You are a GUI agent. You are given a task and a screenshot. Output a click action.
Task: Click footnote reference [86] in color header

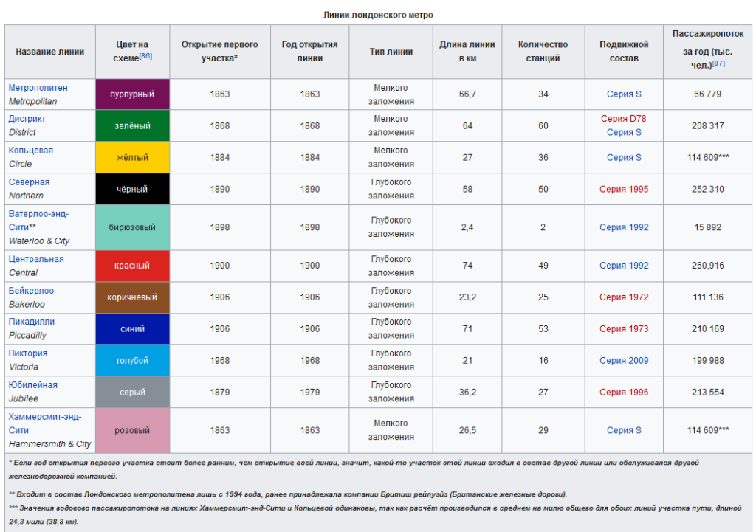(145, 56)
